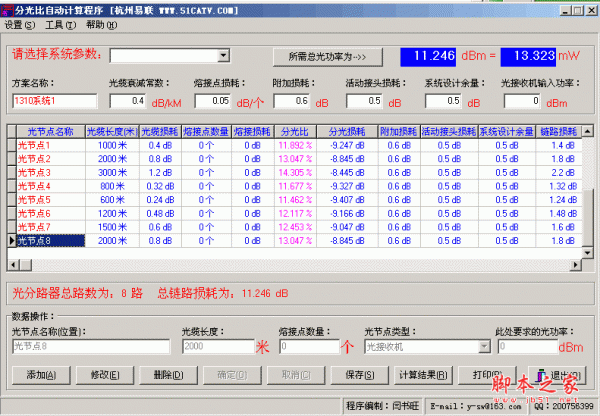Click the 1.32 dB link loss cell
The width and height of the screenshot is (600, 416).
559,186
